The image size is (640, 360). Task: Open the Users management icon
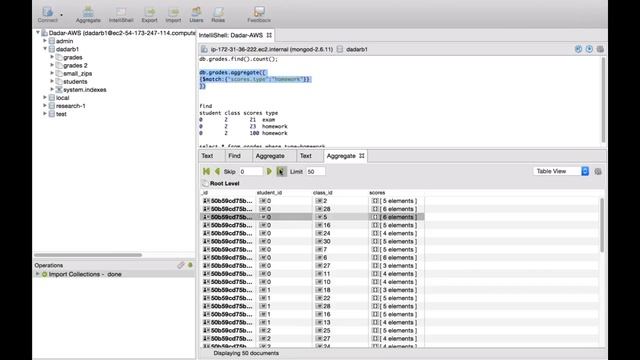[196, 14]
